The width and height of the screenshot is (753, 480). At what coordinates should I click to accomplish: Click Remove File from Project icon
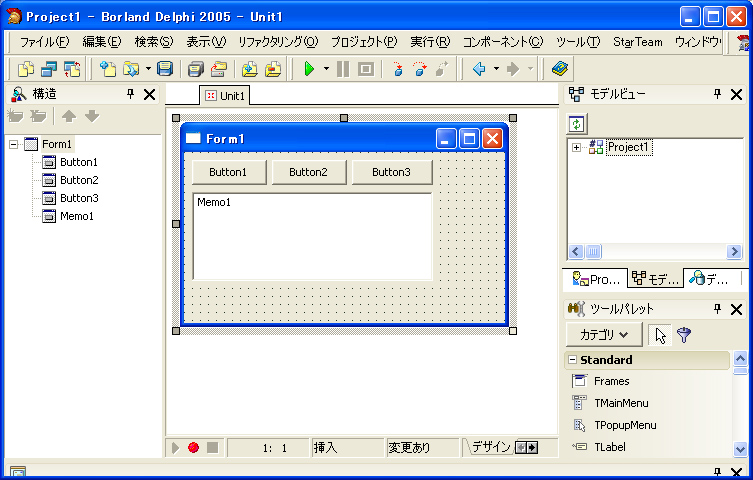point(273,69)
